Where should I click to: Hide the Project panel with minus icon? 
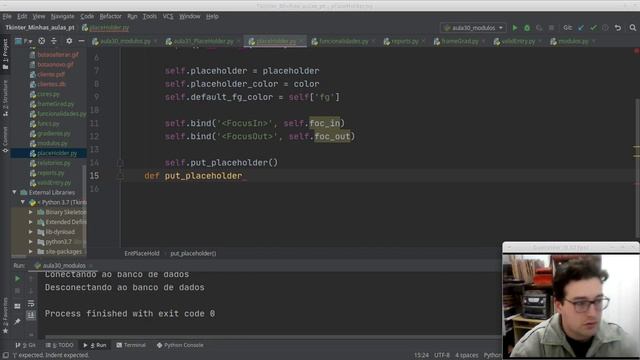[81, 41]
